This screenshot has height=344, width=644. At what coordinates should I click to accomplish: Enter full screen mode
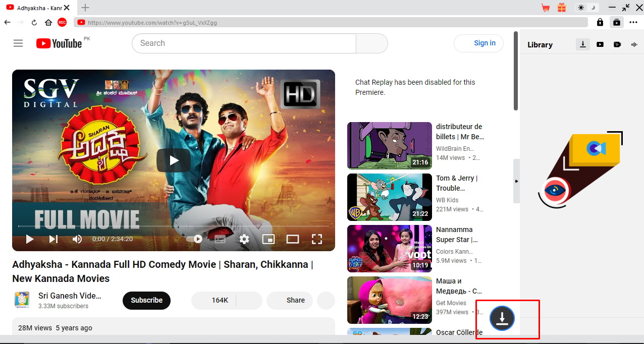(317, 239)
